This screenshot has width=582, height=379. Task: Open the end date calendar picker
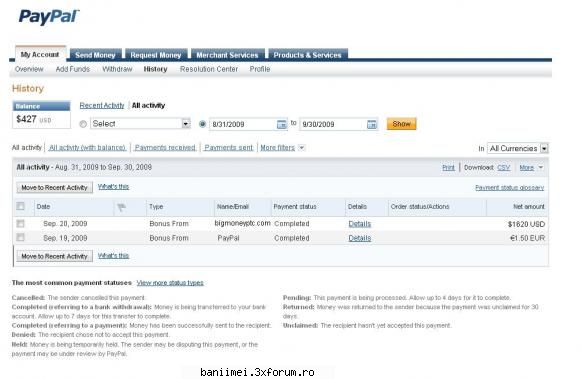372,124
